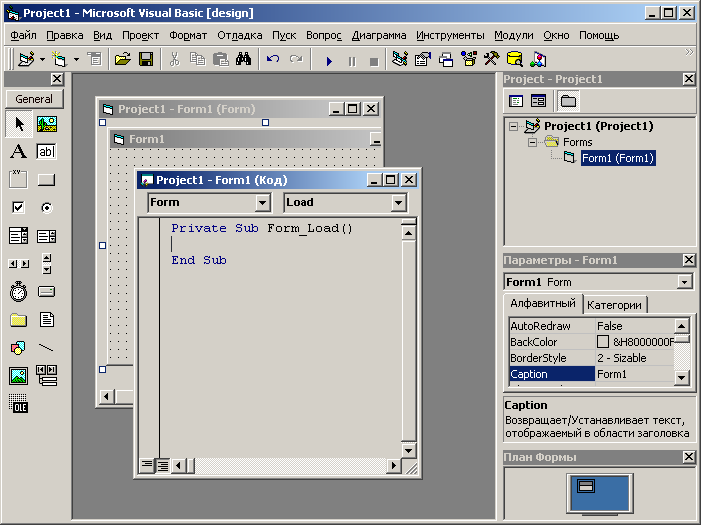This screenshot has height=525, width=701.
Task: Click the BackColor color swatch
Action: coord(603,342)
